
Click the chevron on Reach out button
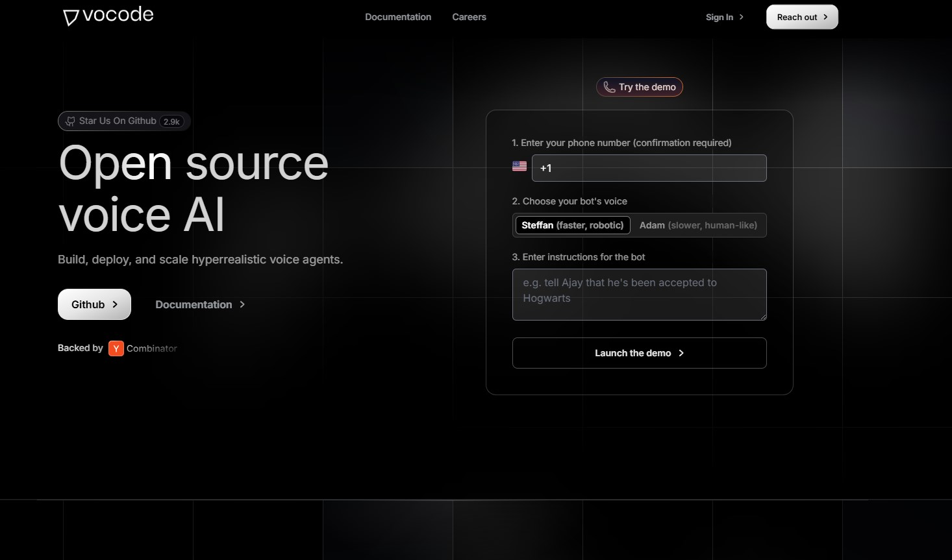click(824, 17)
